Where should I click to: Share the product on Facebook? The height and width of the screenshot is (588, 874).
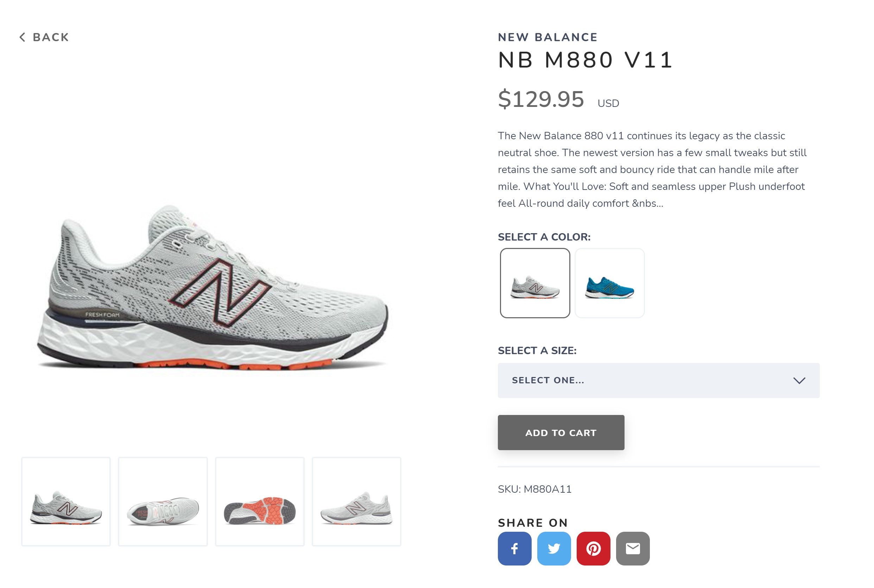click(x=514, y=548)
